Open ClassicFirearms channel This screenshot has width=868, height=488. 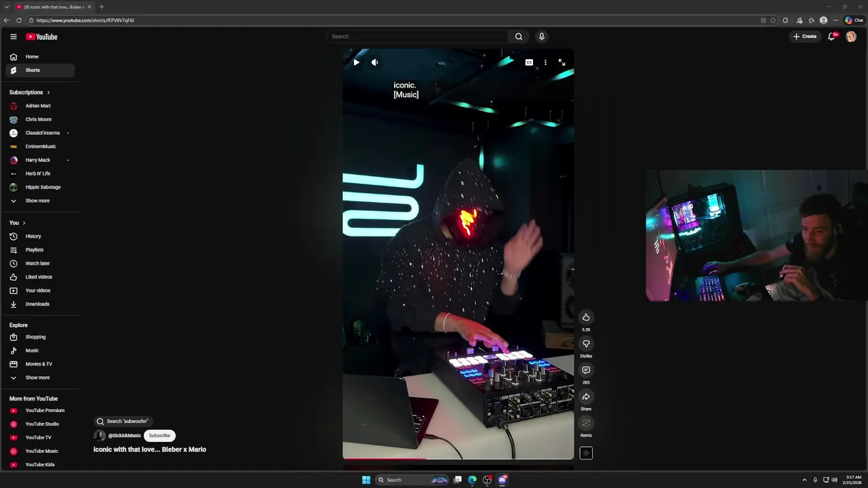point(40,133)
